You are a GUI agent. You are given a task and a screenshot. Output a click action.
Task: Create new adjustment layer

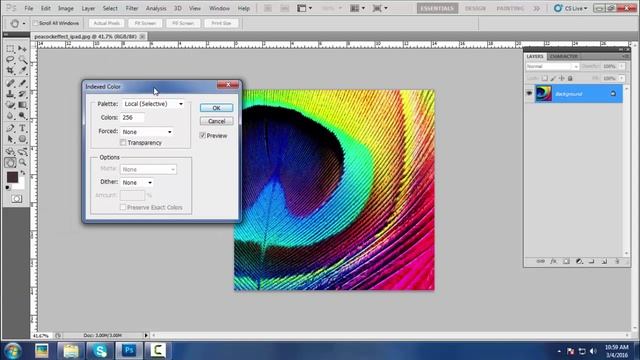coord(579,261)
